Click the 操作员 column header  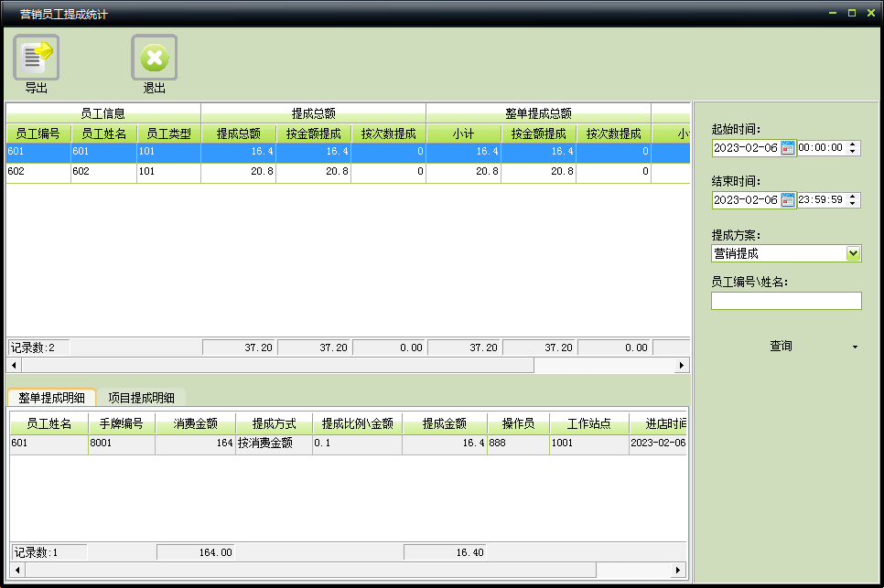(518, 423)
